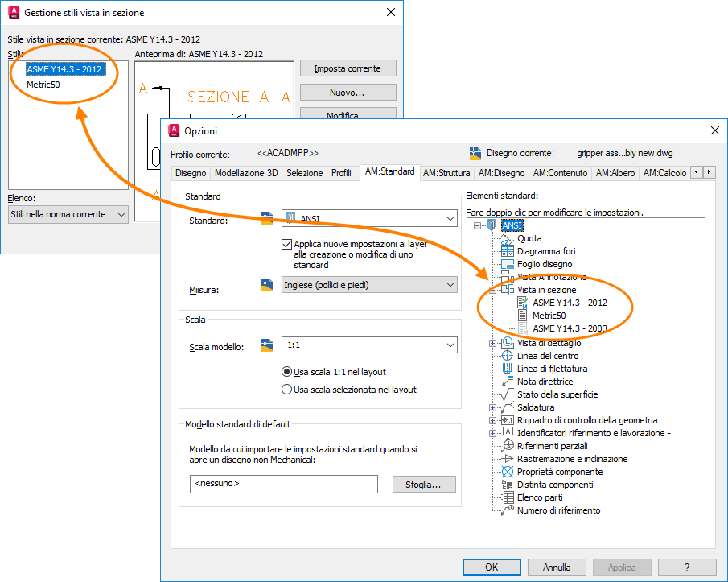The height and width of the screenshot is (582, 728).
Task: Select Usa scala selezionata nel layout
Action: pyautogui.click(x=287, y=390)
